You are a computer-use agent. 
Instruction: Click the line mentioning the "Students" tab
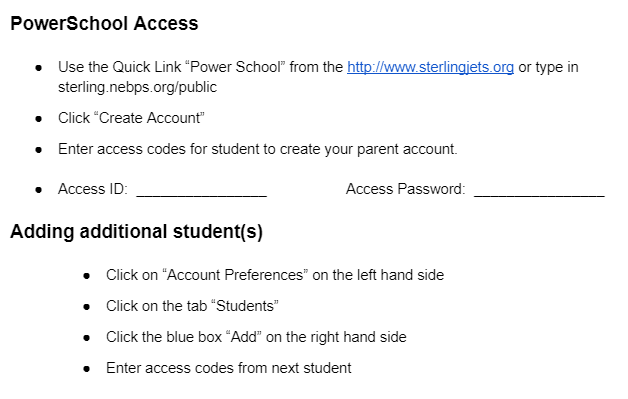(192, 306)
